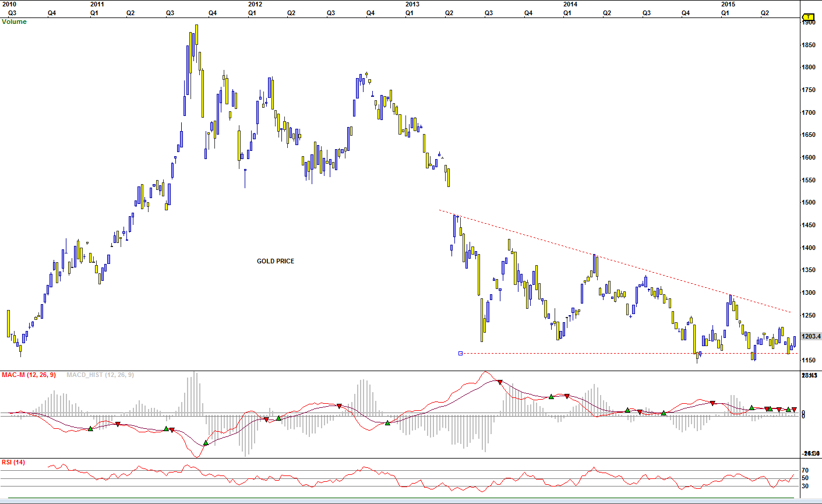
Task: Select the greyed MACD_HIST indicator label
Action: (100, 375)
